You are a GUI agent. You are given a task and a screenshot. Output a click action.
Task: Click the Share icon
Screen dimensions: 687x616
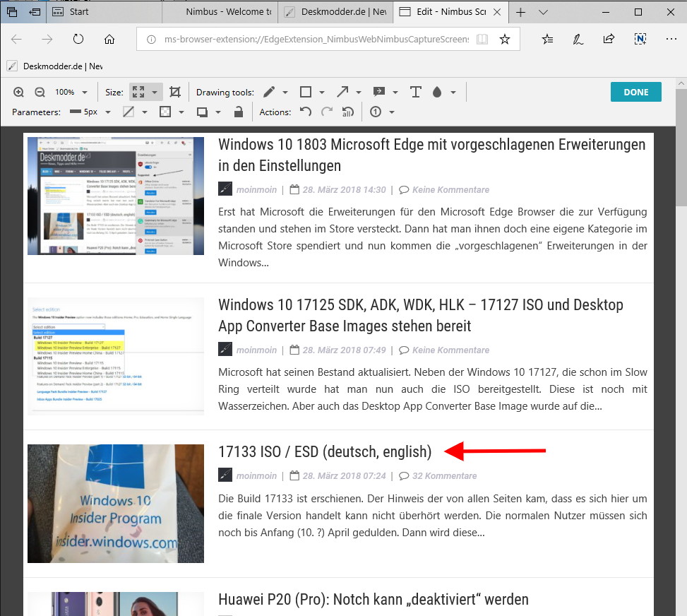tap(609, 40)
